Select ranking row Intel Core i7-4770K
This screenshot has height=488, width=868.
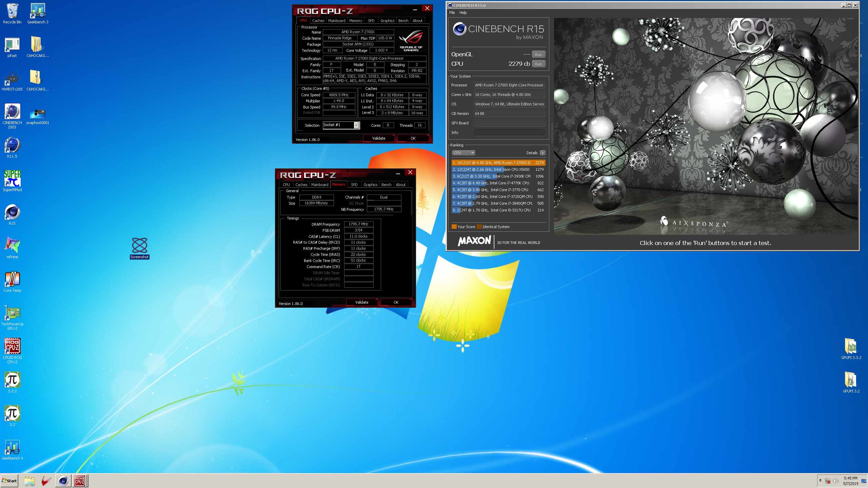pos(498,183)
